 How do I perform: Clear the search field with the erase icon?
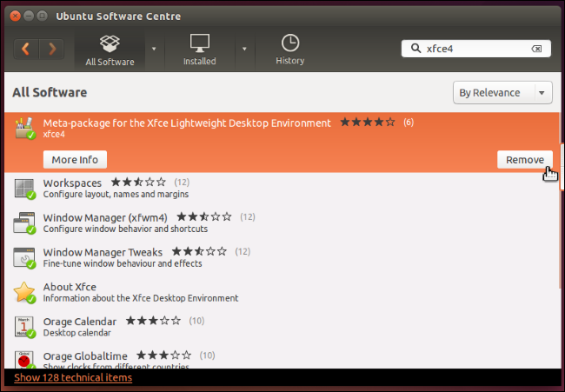point(537,49)
